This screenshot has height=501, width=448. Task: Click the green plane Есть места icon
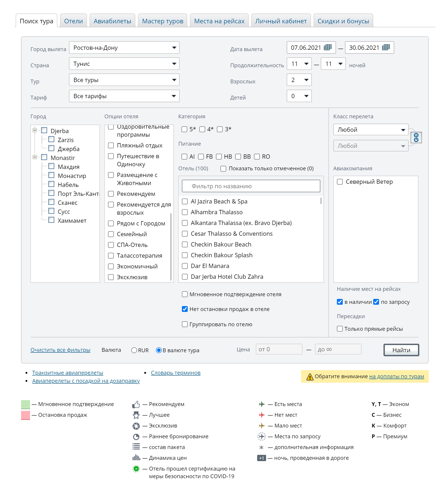click(262, 404)
